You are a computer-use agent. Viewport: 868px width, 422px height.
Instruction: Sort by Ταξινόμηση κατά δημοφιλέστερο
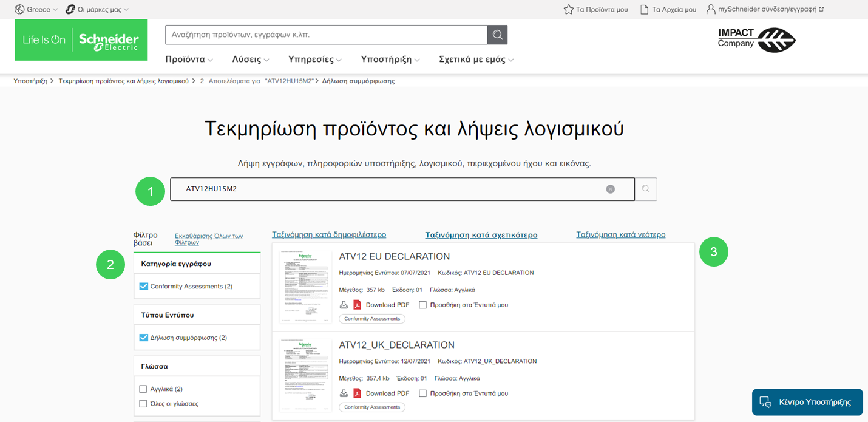click(329, 234)
